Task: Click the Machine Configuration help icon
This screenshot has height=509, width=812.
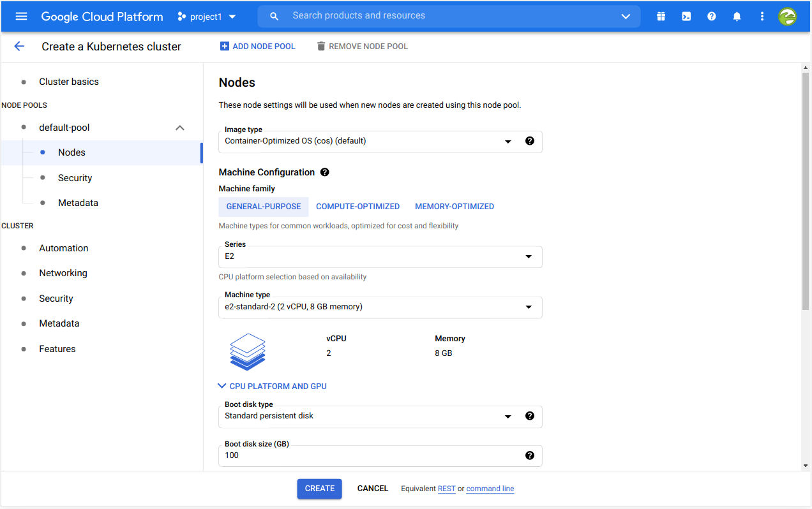Action: pos(325,172)
